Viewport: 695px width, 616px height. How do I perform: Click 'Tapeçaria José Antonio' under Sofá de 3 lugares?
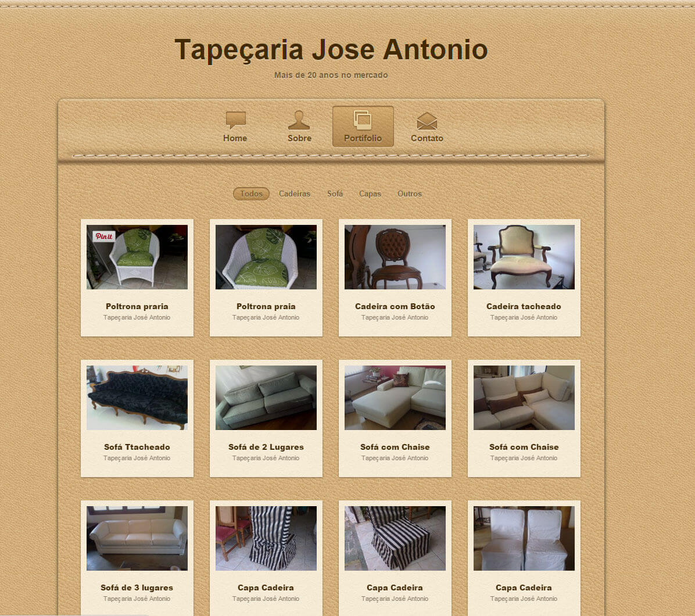point(137,599)
